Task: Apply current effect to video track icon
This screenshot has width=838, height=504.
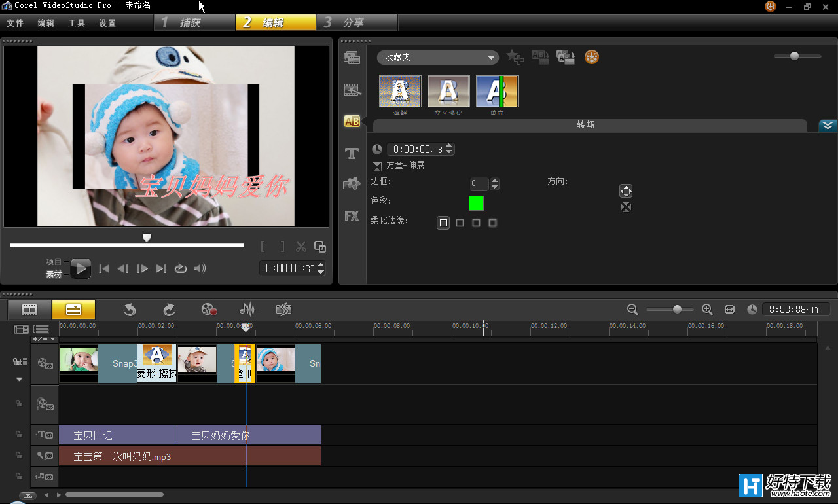Action: click(540, 58)
